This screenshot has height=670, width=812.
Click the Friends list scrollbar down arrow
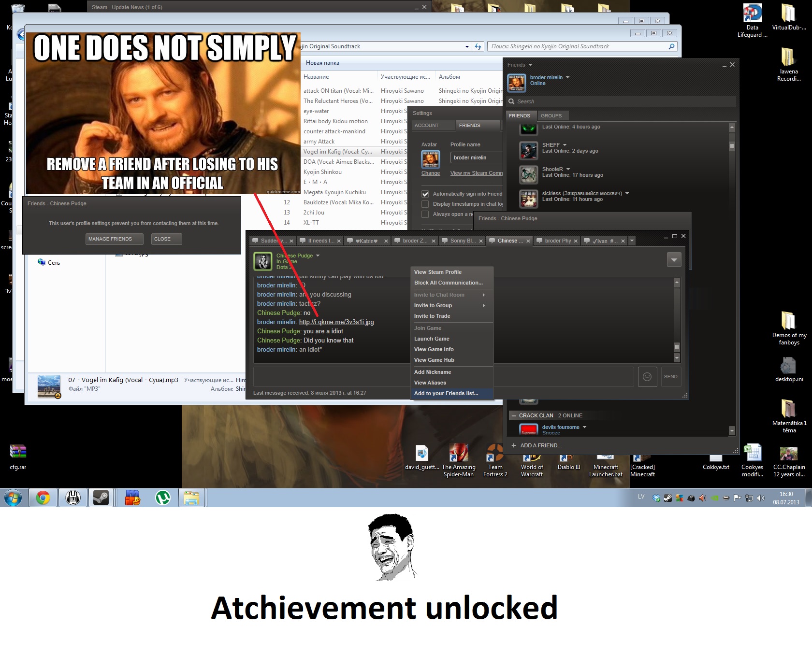point(732,431)
